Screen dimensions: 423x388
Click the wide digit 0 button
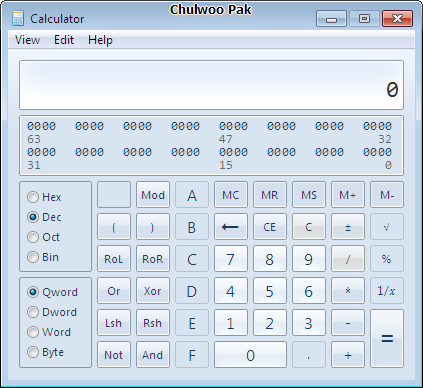(250, 355)
